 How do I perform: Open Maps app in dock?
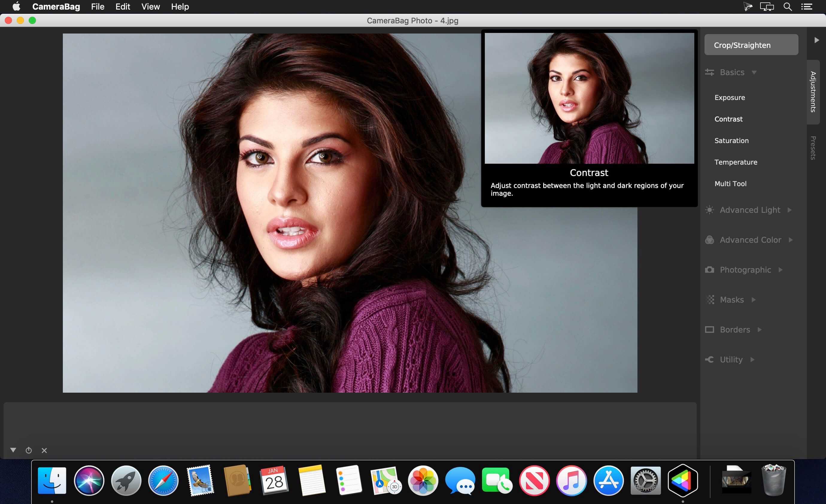tap(386, 480)
